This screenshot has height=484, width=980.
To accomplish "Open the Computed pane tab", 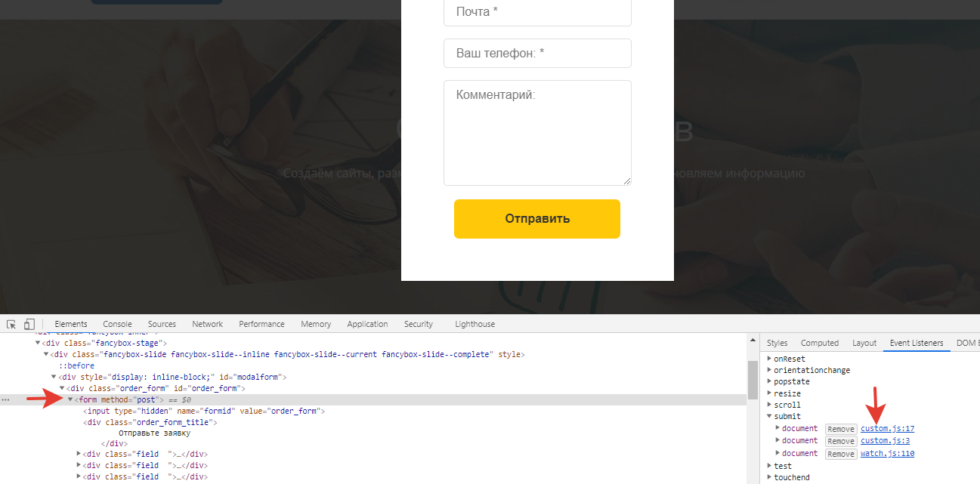I will click(820, 343).
